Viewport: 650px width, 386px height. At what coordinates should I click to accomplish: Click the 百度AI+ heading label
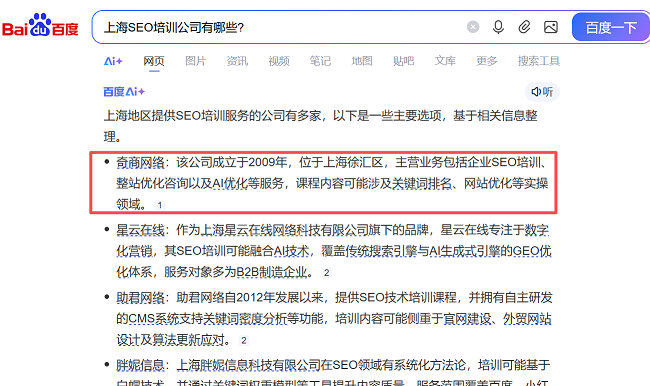coord(124,92)
